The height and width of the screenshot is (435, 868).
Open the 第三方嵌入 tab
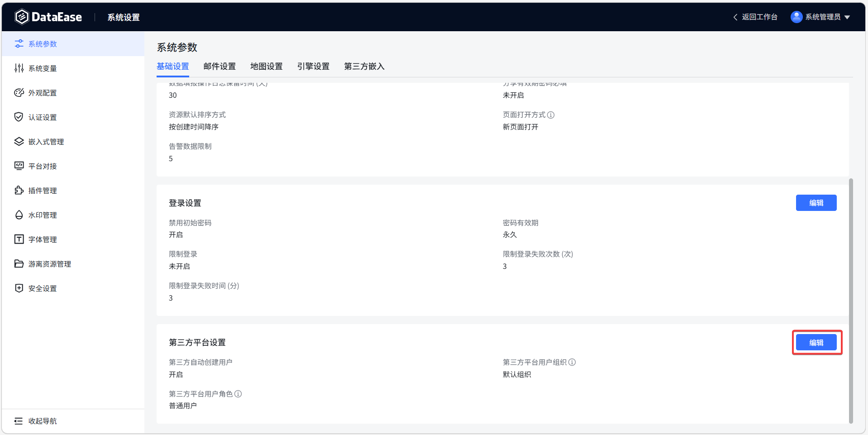364,66
